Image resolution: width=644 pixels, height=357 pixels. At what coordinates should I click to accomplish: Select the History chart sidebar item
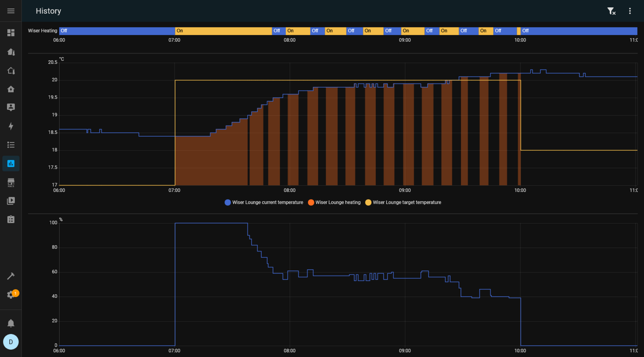pos(11,164)
